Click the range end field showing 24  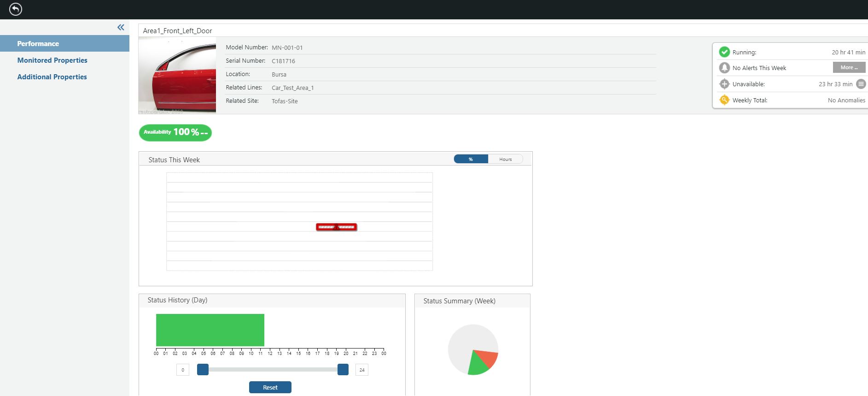[362, 370]
